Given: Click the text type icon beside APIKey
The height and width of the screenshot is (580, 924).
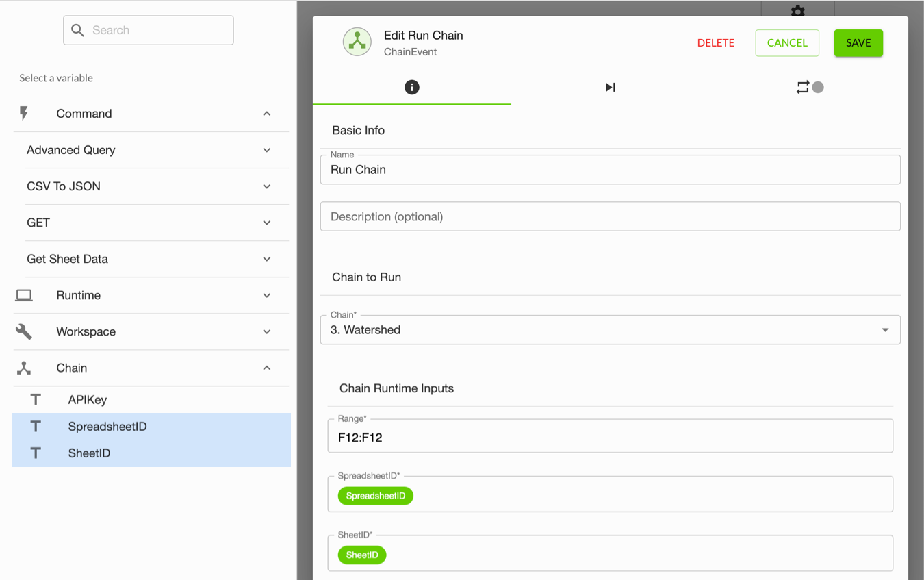Looking at the screenshot, I should tap(36, 400).
